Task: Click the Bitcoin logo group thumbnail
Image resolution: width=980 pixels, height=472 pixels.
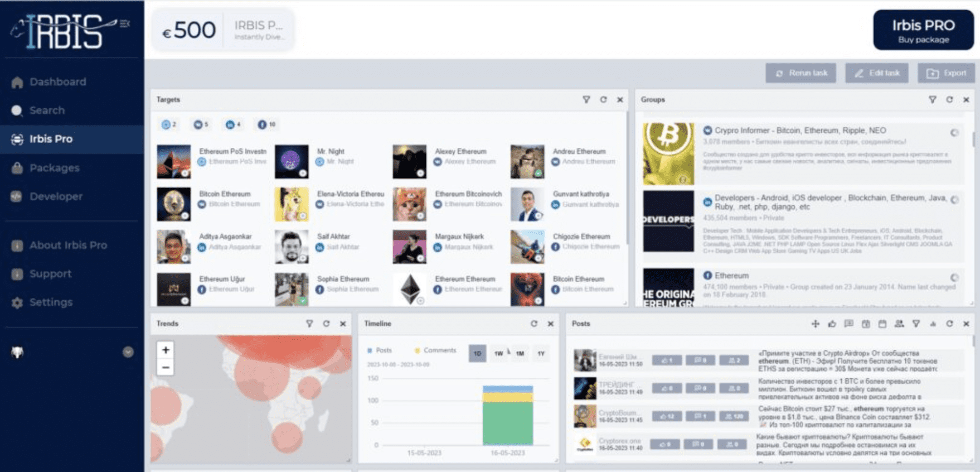Action: [x=668, y=154]
